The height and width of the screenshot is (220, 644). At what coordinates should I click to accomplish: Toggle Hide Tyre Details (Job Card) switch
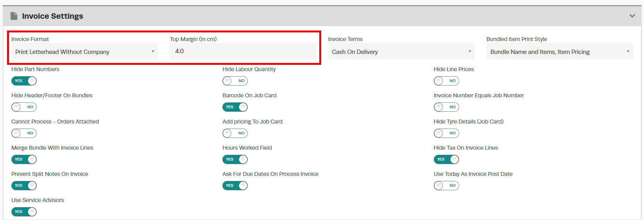(446, 133)
